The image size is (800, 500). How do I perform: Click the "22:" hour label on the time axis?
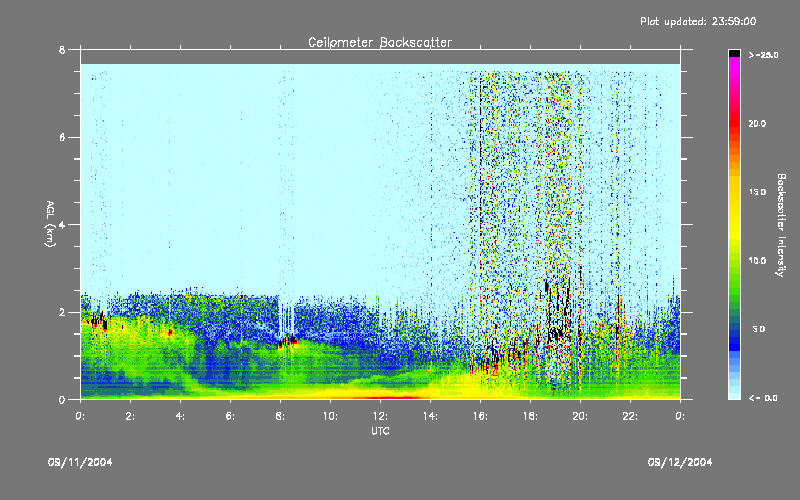coord(630,416)
